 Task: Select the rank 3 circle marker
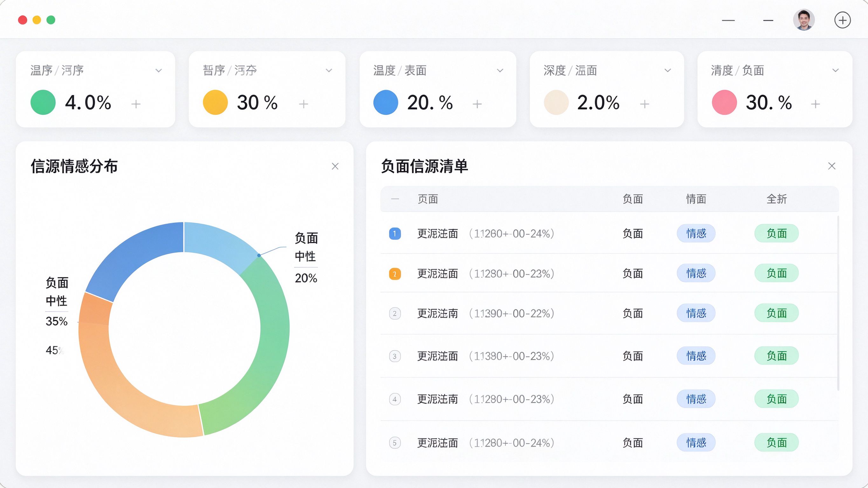pos(395,356)
